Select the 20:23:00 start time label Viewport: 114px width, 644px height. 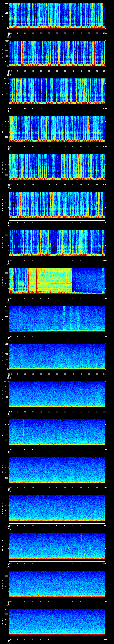click(x=9, y=374)
